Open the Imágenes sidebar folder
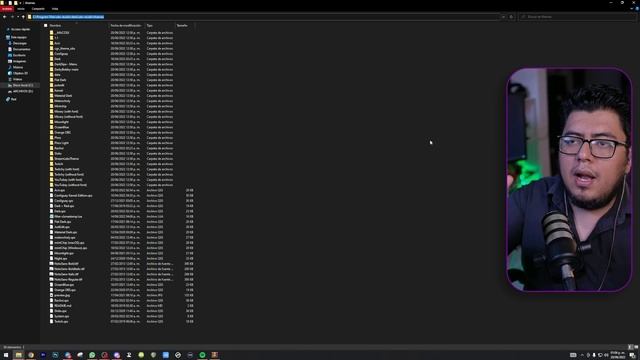Viewport: 640px width, 360px height. pyautogui.click(x=17, y=61)
